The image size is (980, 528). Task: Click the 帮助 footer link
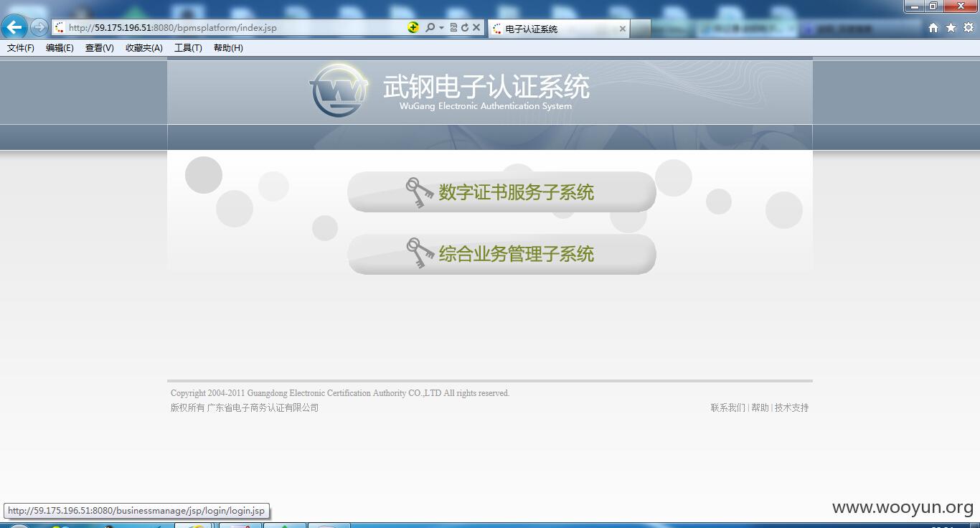(760, 407)
